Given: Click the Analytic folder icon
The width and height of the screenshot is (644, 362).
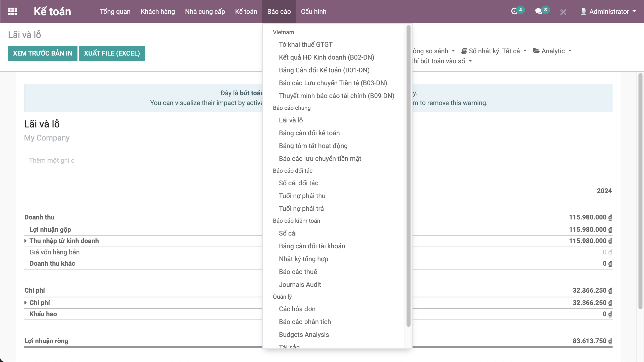Looking at the screenshot, I should pyautogui.click(x=536, y=51).
